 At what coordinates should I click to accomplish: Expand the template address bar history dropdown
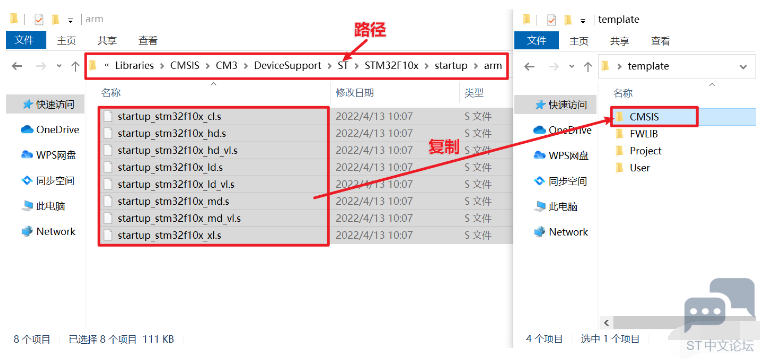[743, 67]
